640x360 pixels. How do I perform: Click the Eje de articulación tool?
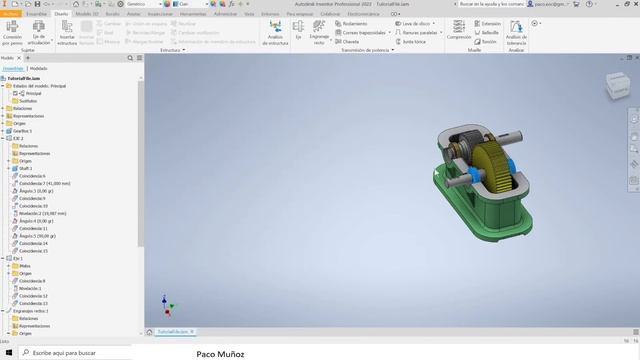(x=39, y=32)
